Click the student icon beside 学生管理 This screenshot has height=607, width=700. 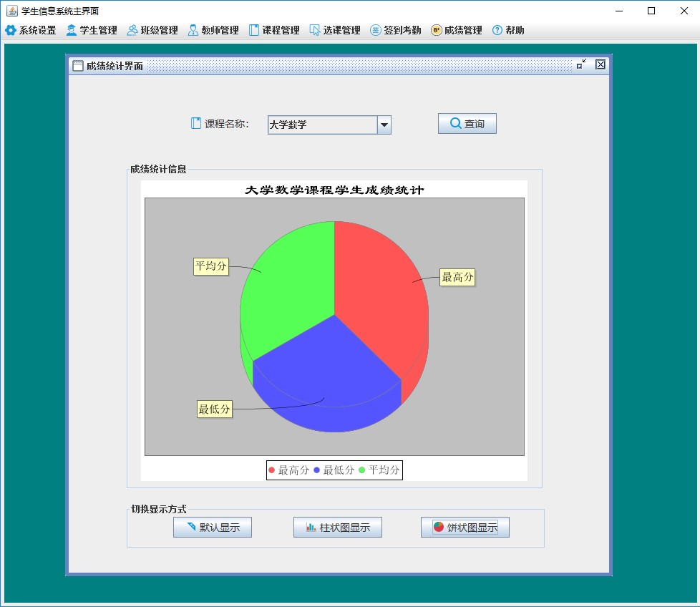pos(72,30)
